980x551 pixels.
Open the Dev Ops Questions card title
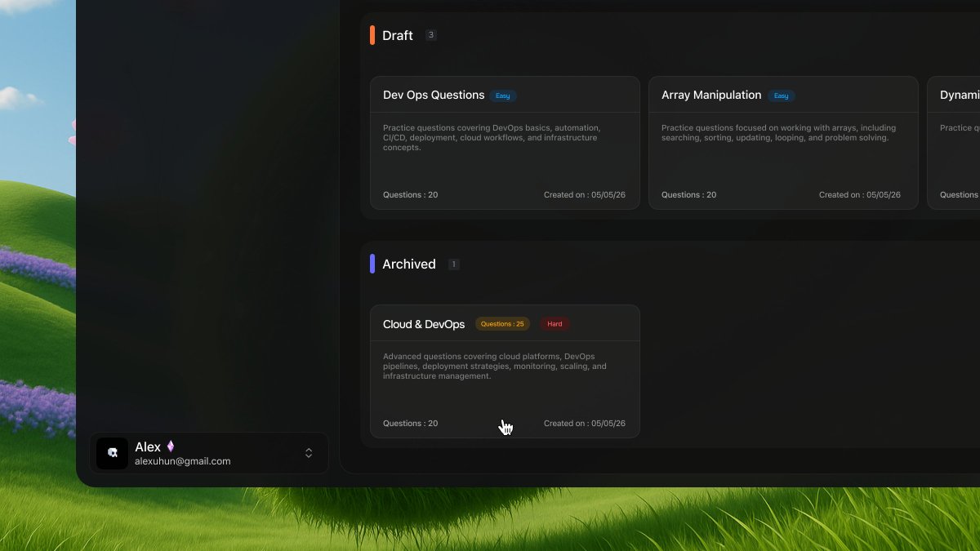click(434, 95)
